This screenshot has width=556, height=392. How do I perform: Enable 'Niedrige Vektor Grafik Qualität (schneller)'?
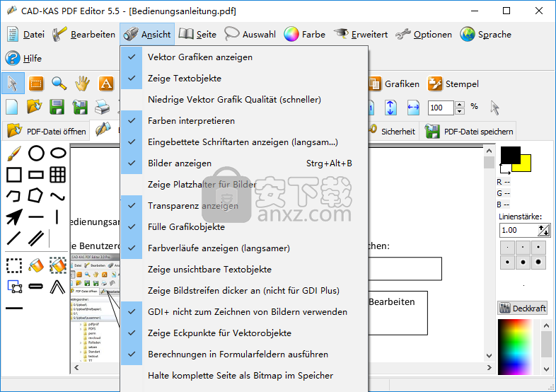pos(244,100)
